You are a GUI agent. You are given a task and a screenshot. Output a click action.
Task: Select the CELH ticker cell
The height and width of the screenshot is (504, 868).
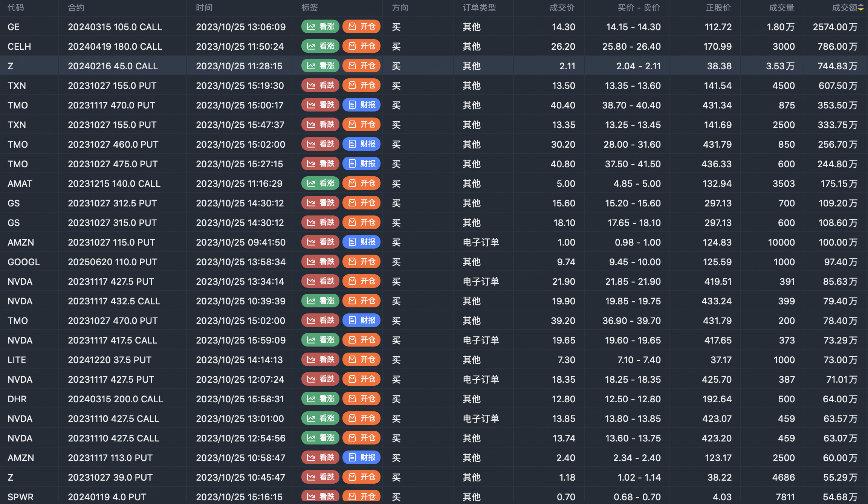point(19,47)
